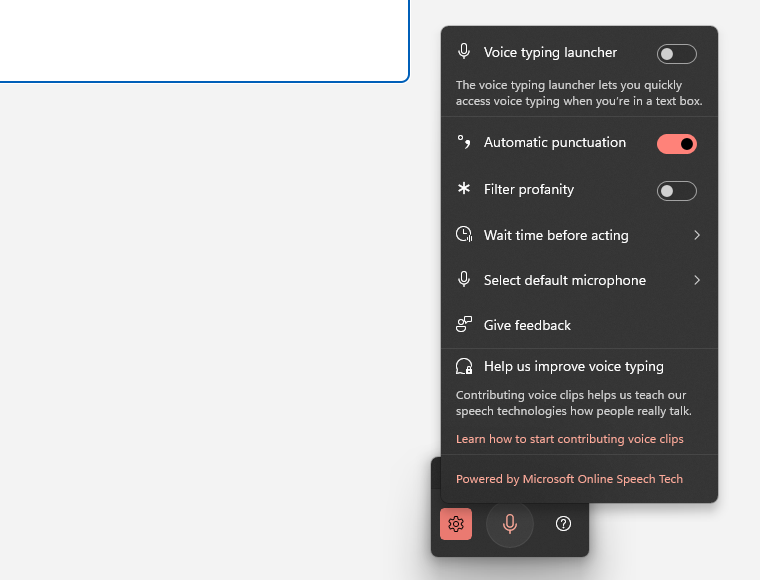Screen dimensions: 760x580
Task: Turn off Automatic punctuation toggle
Action: pos(677,144)
